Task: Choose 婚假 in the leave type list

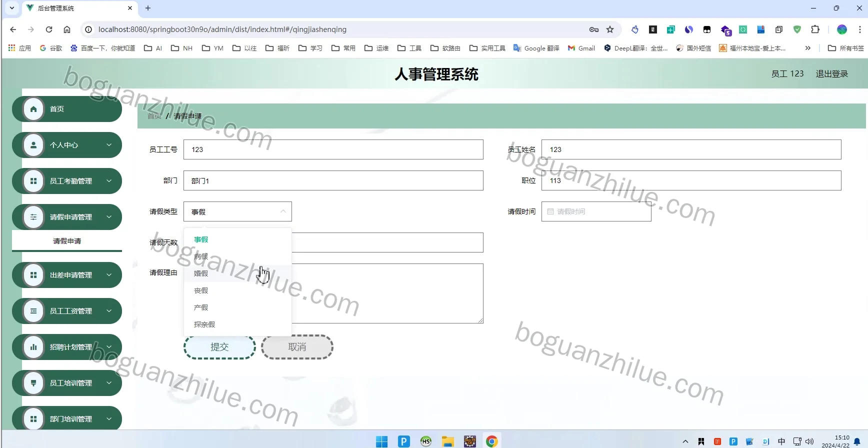Action: pos(237,273)
